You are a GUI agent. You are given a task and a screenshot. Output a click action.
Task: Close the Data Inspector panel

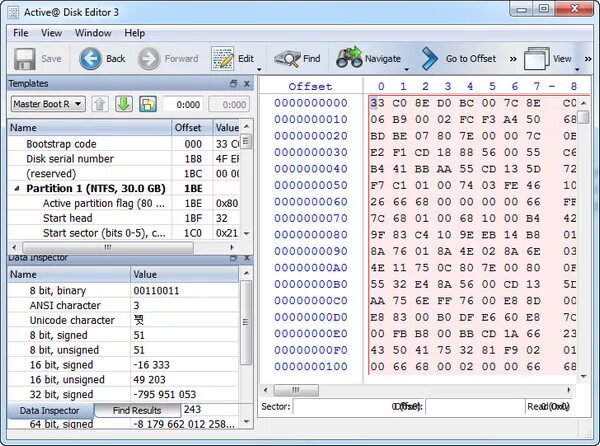246,258
